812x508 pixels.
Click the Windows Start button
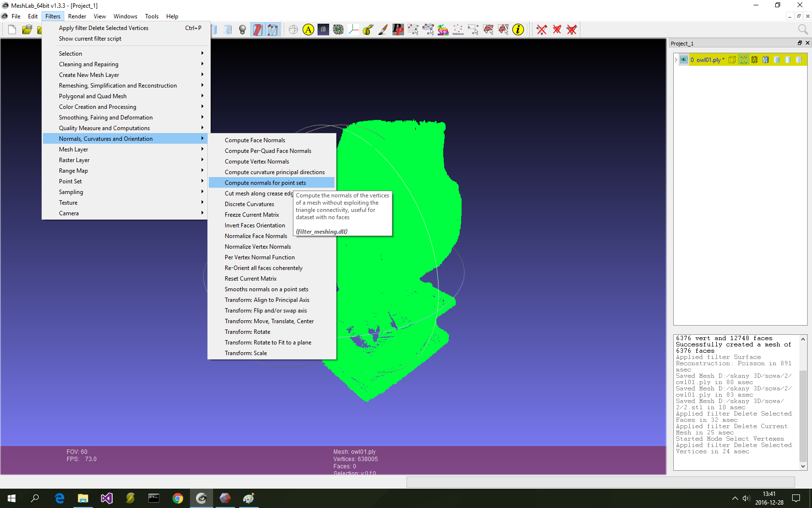point(12,498)
